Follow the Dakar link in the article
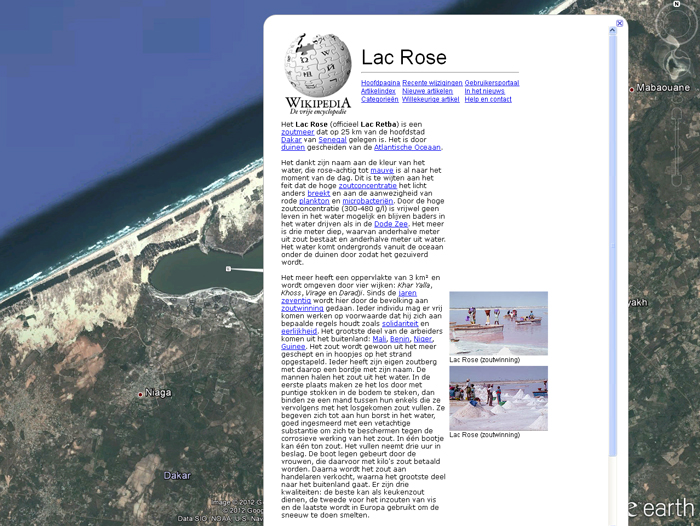Image resolution: width=700 pixels, height=526 pixels. tap(292, 140)
